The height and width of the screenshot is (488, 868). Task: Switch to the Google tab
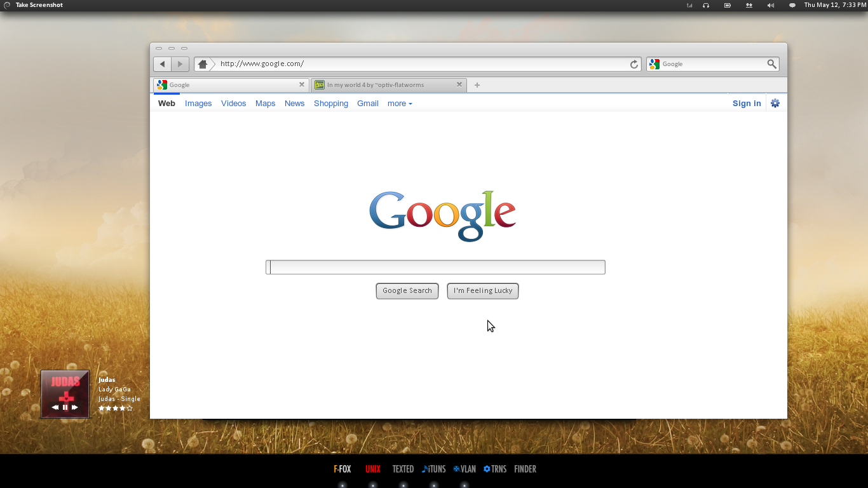click(x=231, y=85)
